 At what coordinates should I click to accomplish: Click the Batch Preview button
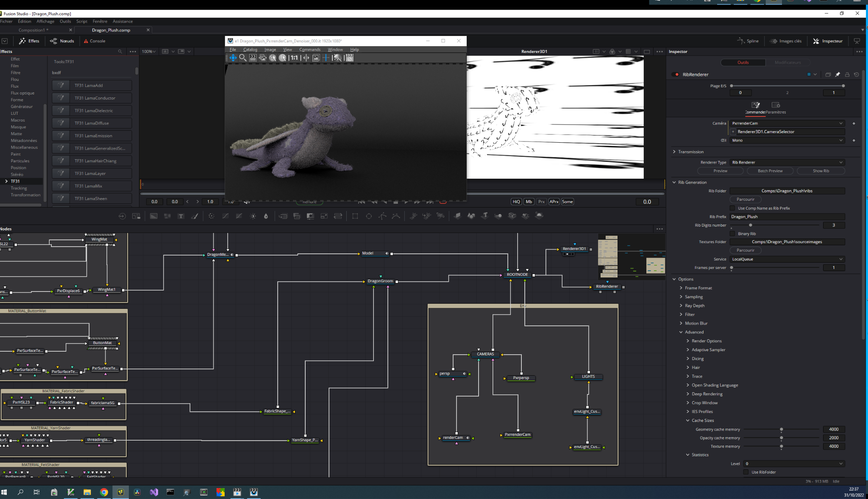pyautogui.click(x=770, y=171)
